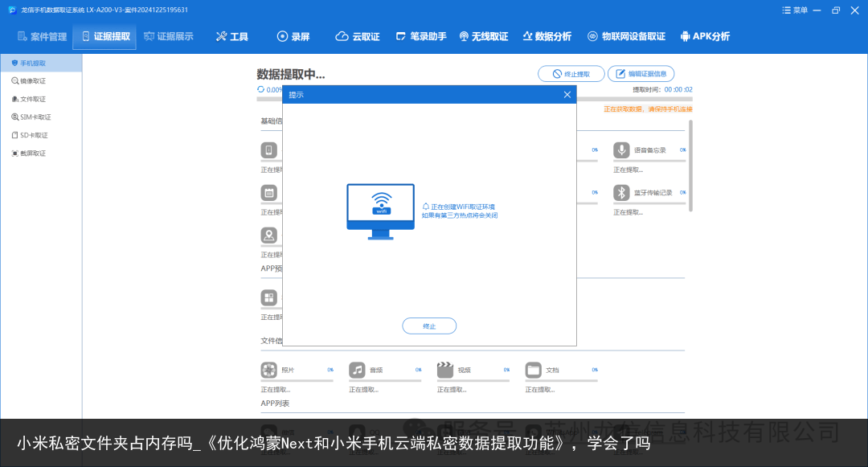Screen dimensions: 868x467
Task: Click the 编辑证据信息 button
Action: (641, 74)
